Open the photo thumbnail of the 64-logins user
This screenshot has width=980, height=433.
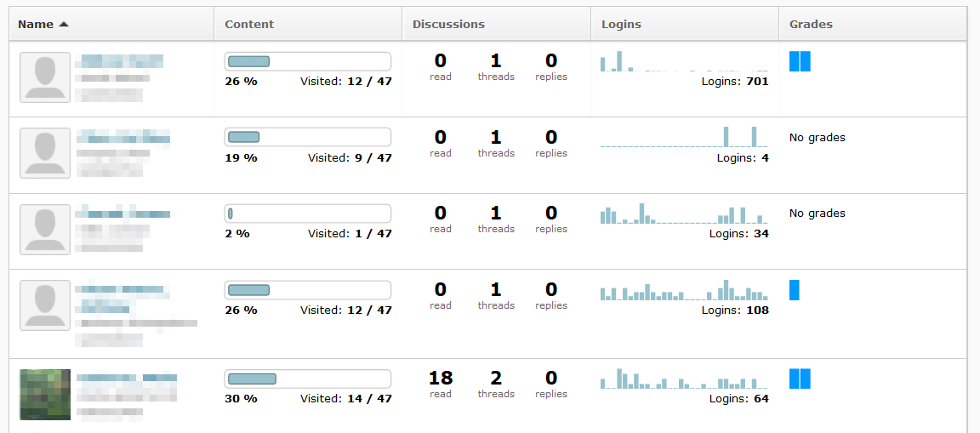pyautogui.click(x=45, y=394)
